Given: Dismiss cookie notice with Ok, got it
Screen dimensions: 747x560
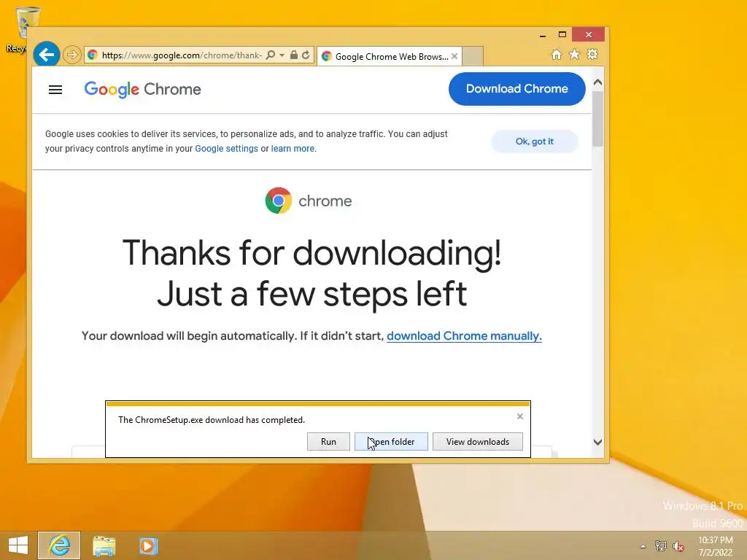Looking at the screenshot, I should (535, 141).
